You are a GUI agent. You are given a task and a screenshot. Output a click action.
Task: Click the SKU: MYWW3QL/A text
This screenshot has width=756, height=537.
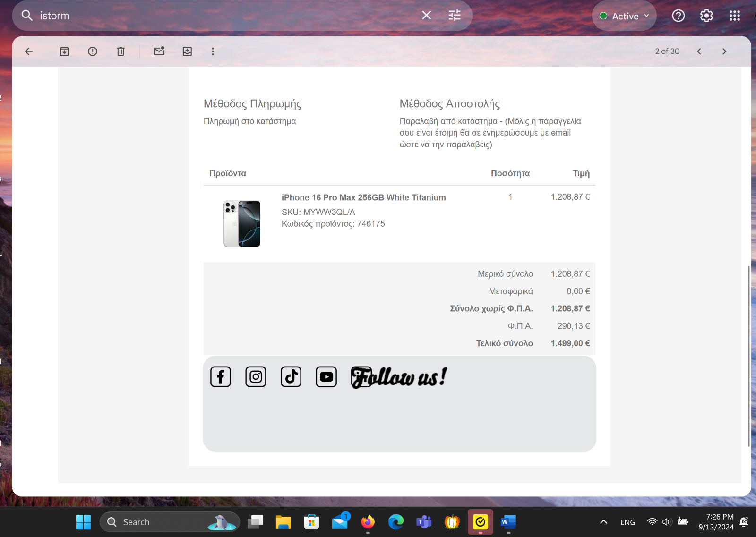tap(318, 212)
